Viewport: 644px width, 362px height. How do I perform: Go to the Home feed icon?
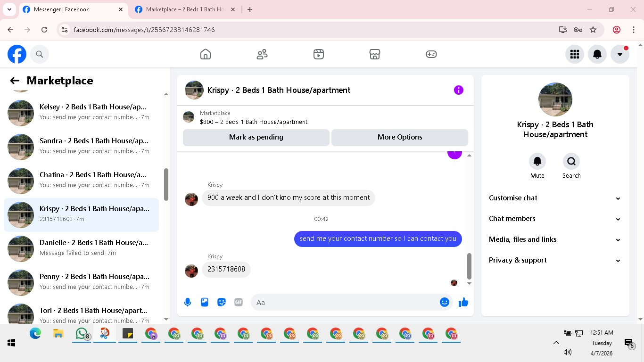click(x=206, y=54)
